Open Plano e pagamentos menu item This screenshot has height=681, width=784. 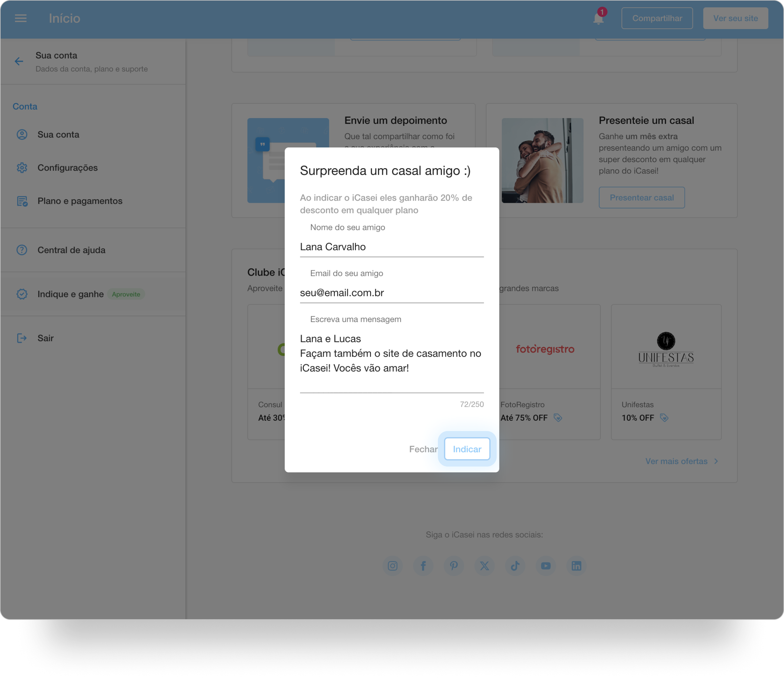click(x=80, y=201)
